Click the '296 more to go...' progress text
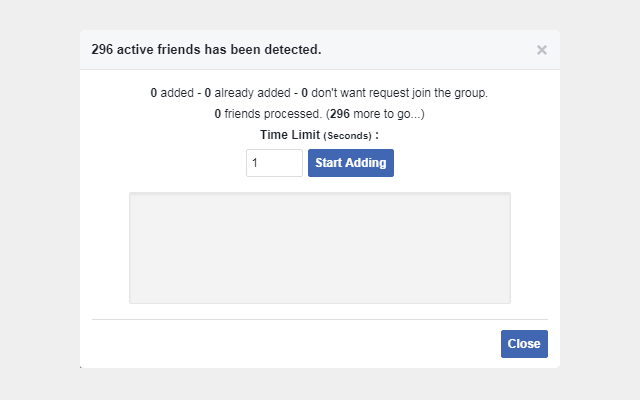Viewport: 640px width, 400px height. (376, 114)
